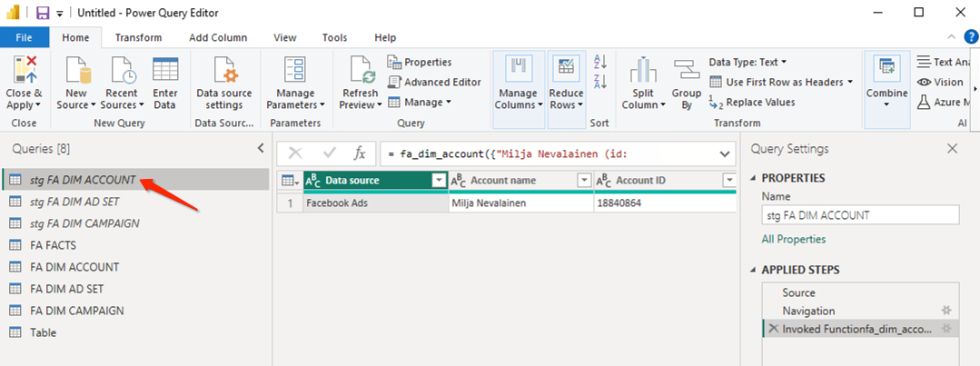980x366 pixels.
Task: Switch to the Help ribbon tab
Action: click(x=385, y=37)
